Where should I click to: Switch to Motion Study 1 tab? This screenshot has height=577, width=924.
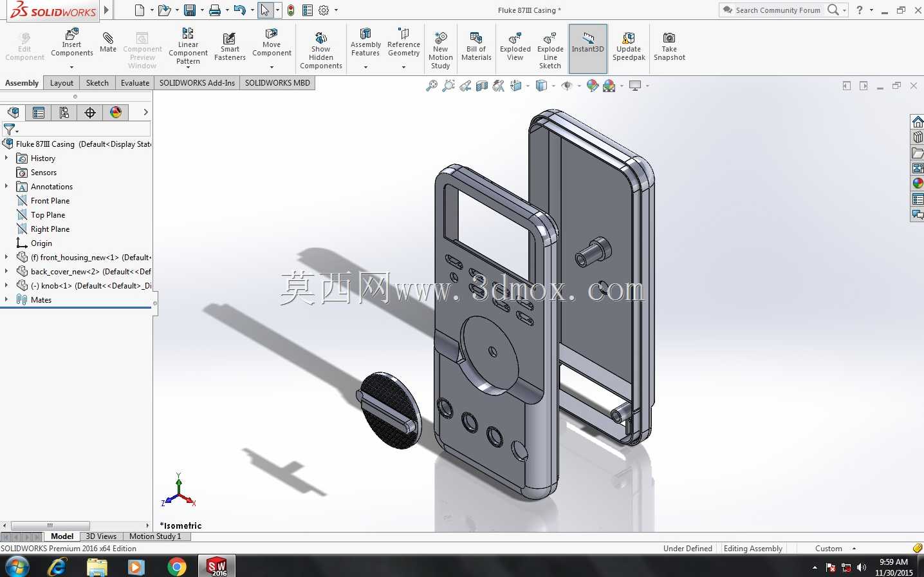tap(155, 536)
